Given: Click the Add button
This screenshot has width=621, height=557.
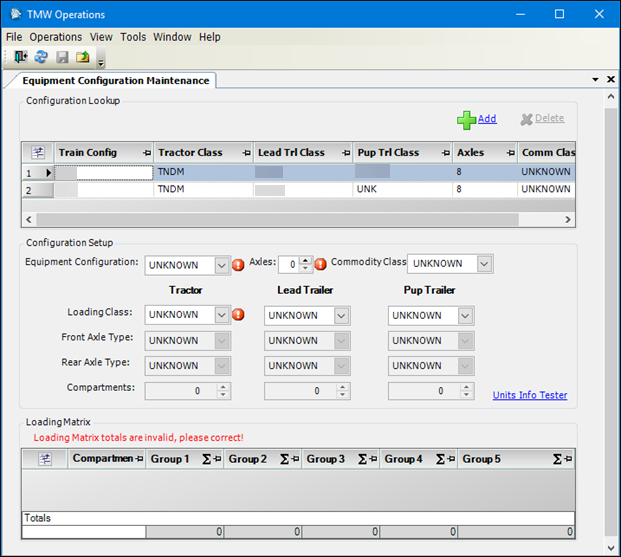Looking at the screenshot, I should coord(477,119).
